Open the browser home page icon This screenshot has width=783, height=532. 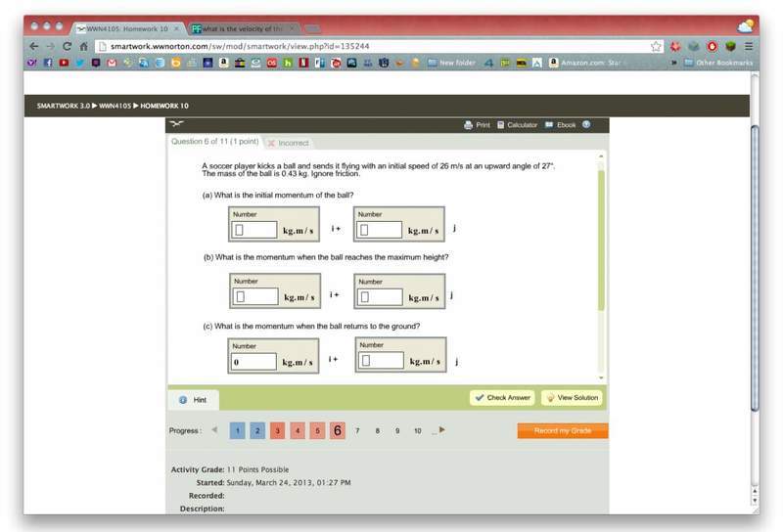point(84,46)
